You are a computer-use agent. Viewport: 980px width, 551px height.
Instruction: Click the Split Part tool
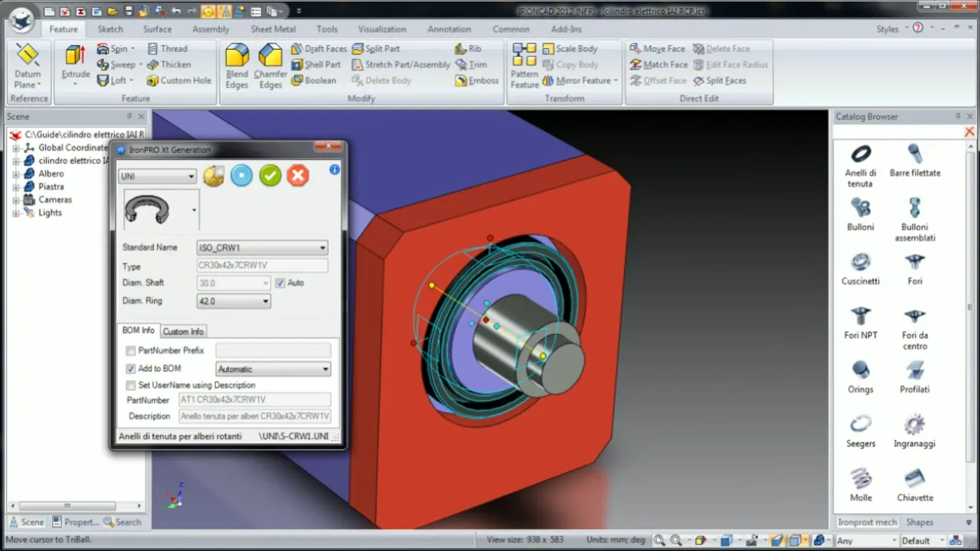(376, 48)
